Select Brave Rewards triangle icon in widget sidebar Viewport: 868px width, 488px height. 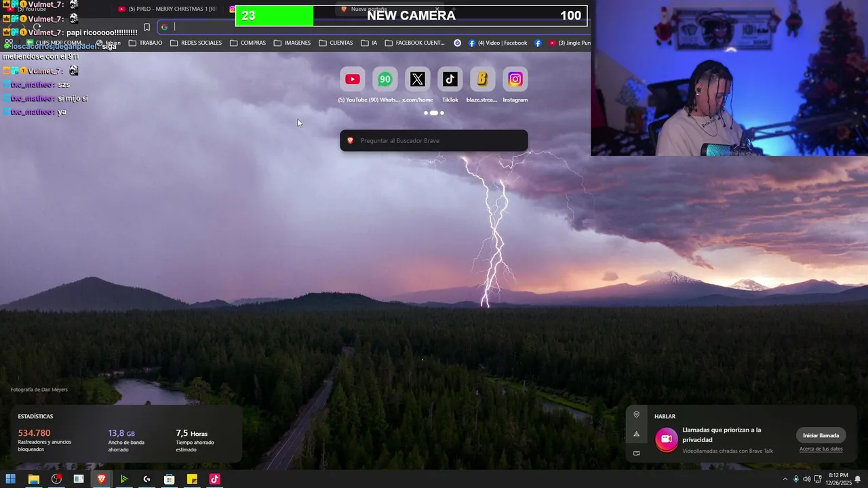[x=636, y=434]
